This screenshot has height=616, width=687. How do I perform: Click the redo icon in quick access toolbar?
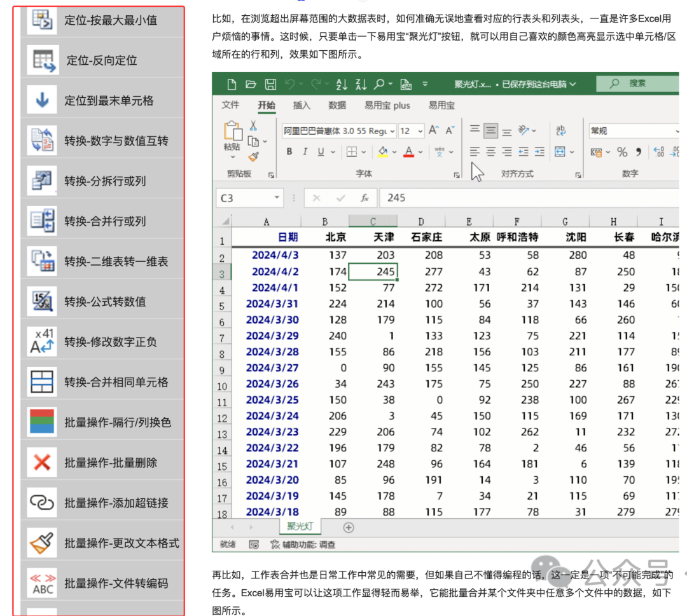tap(316, 84)
